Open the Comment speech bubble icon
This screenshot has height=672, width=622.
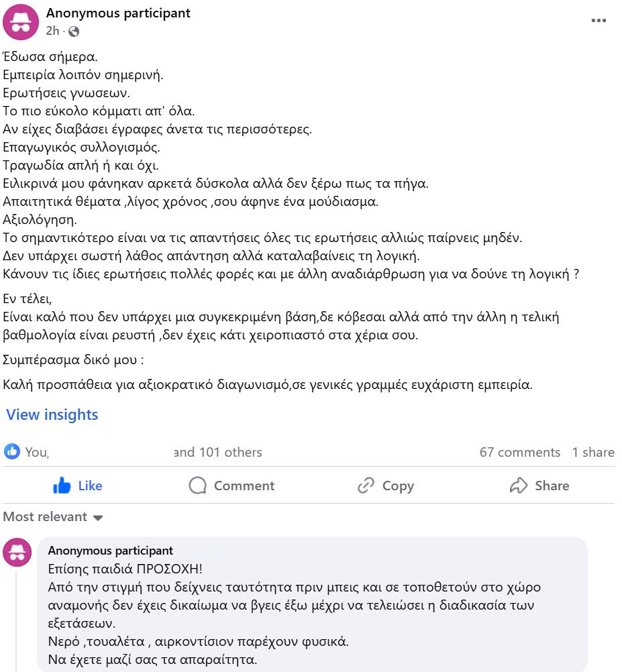[x=198, y=485]
